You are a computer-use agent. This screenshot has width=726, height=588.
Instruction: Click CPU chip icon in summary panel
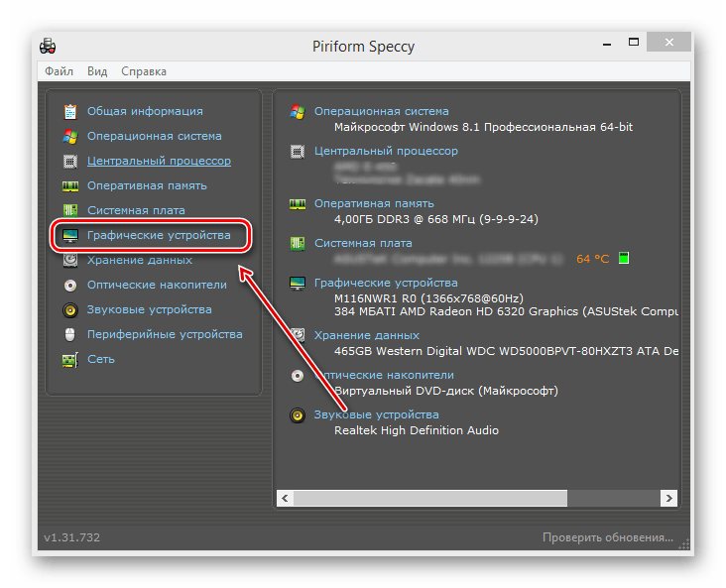[298, 152]
